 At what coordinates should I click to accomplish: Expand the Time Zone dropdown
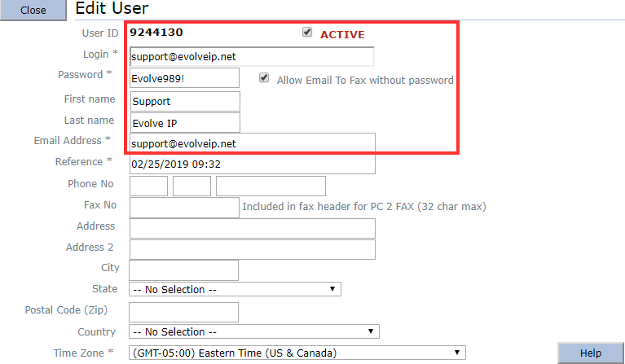click(297, 353)
